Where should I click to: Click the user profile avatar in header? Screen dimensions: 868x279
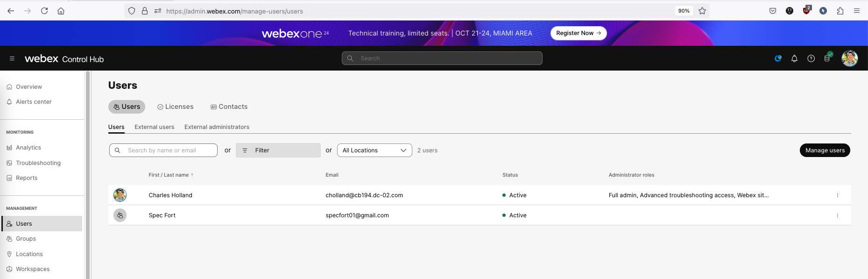coord(849,58)
